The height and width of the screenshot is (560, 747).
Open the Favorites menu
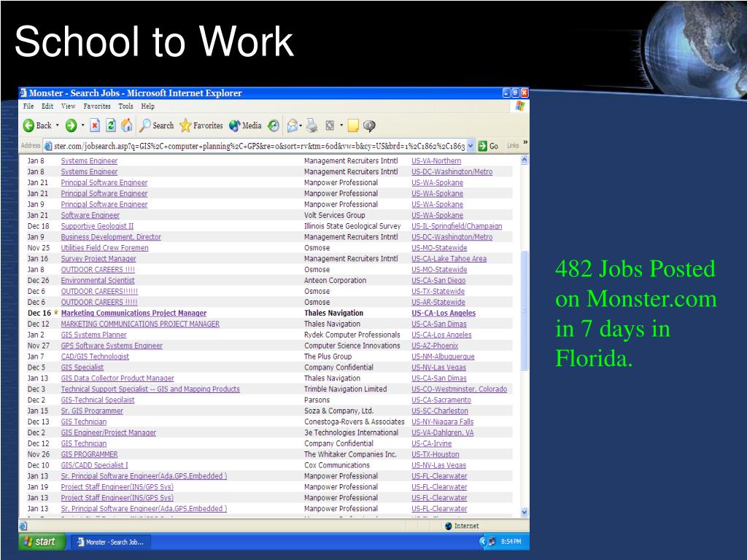point(97,106)
